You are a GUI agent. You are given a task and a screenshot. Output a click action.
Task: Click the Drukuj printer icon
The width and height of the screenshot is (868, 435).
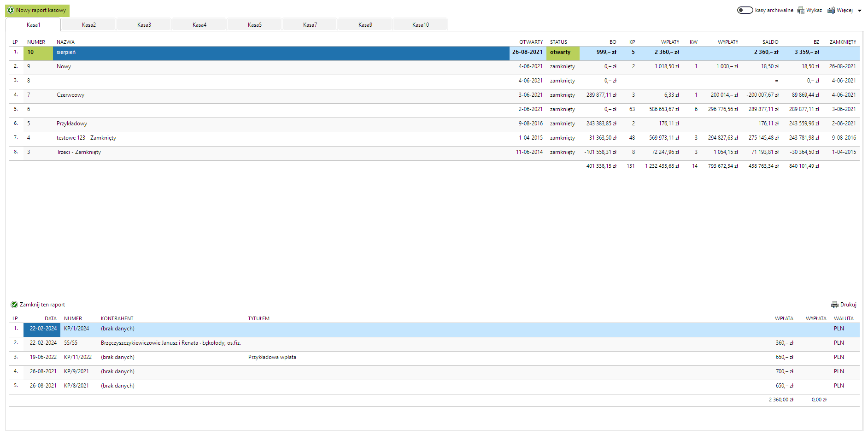tap(834, 305)
